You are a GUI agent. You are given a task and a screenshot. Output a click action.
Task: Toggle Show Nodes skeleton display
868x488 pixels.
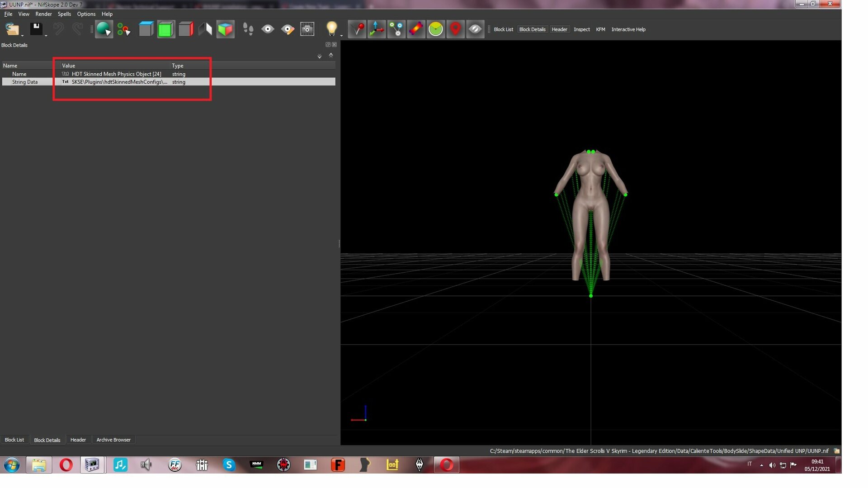coord(396,29)
